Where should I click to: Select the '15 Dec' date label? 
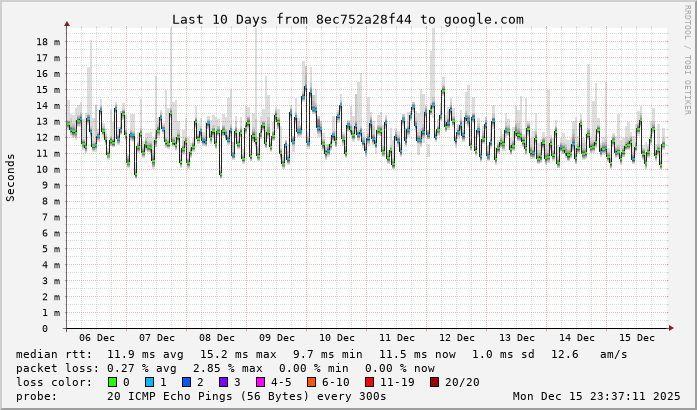[637, 338]
